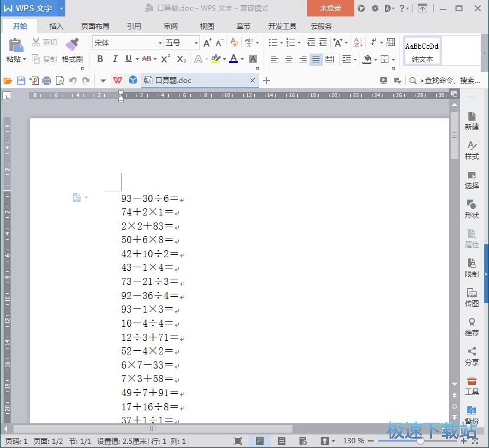Open print preview icon

click(59, 81)
